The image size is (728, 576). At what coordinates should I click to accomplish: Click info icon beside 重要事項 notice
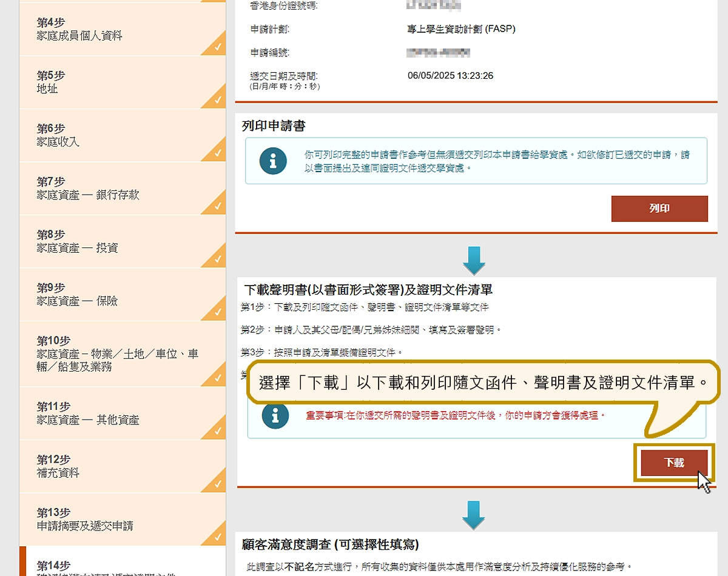pyautogui.click(x=275, y=415)
